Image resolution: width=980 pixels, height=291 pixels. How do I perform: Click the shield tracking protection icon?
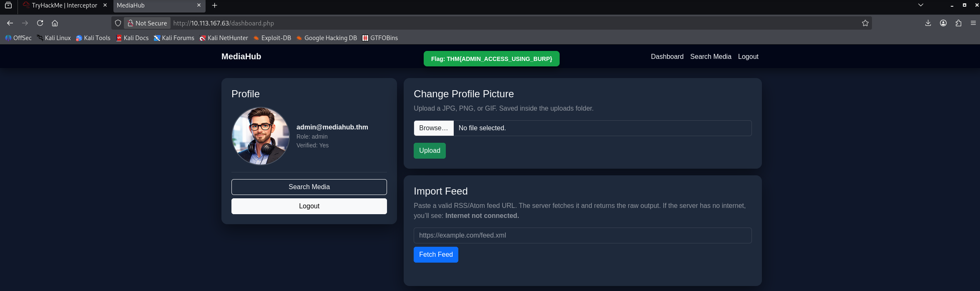click(x=118, y=23)
